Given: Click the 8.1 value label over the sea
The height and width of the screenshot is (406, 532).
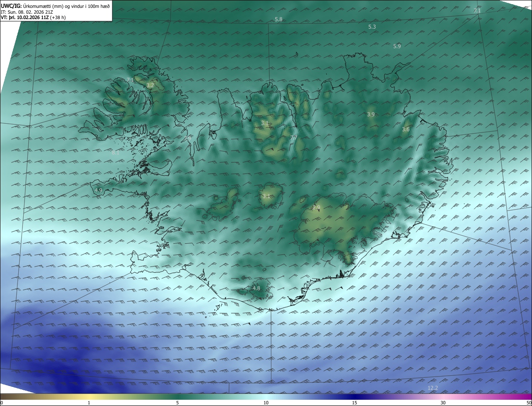Looking at the screenshot, I should [x=116, y=153].
